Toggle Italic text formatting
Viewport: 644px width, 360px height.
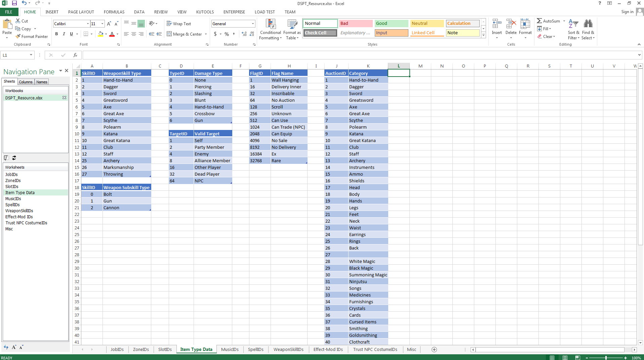[x=64, y=34]
